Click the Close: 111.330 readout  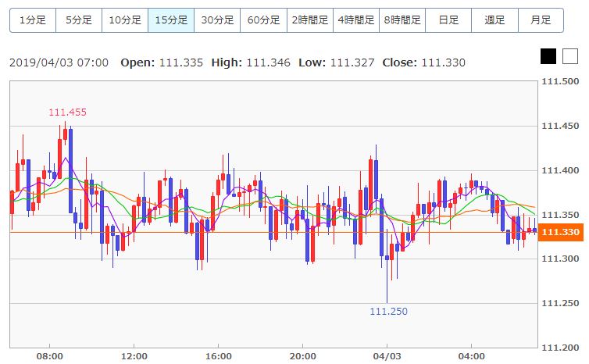[423, 62]
